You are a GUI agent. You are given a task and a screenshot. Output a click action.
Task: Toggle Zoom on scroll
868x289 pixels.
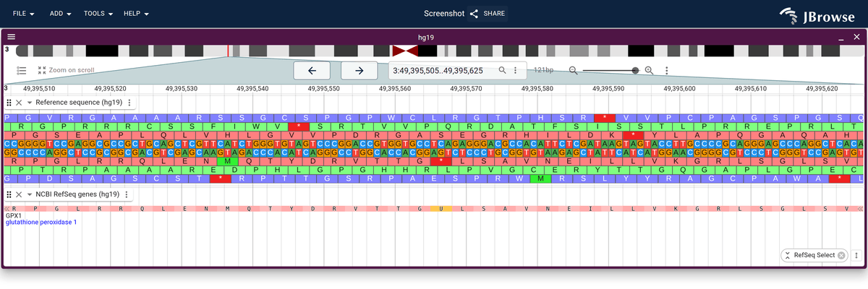point(66,70)
